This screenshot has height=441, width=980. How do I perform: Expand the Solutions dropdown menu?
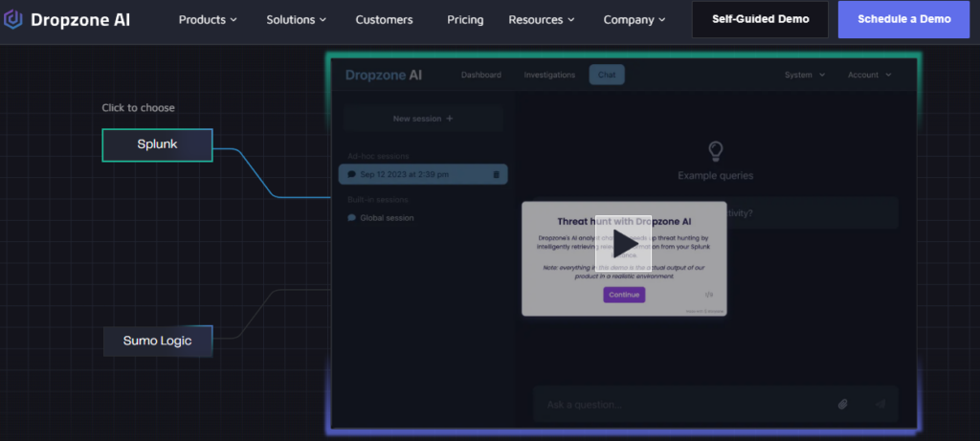(297, 20)
